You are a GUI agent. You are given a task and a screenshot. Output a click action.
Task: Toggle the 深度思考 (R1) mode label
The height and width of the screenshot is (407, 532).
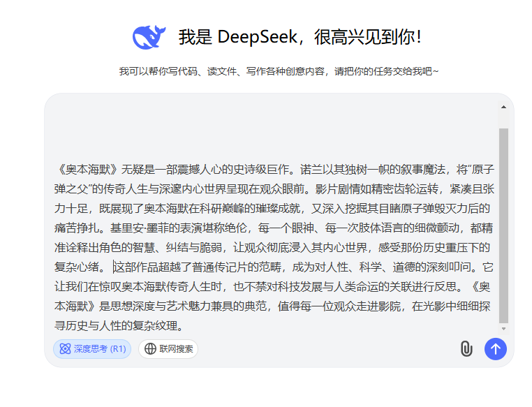(x=100, y=349)
